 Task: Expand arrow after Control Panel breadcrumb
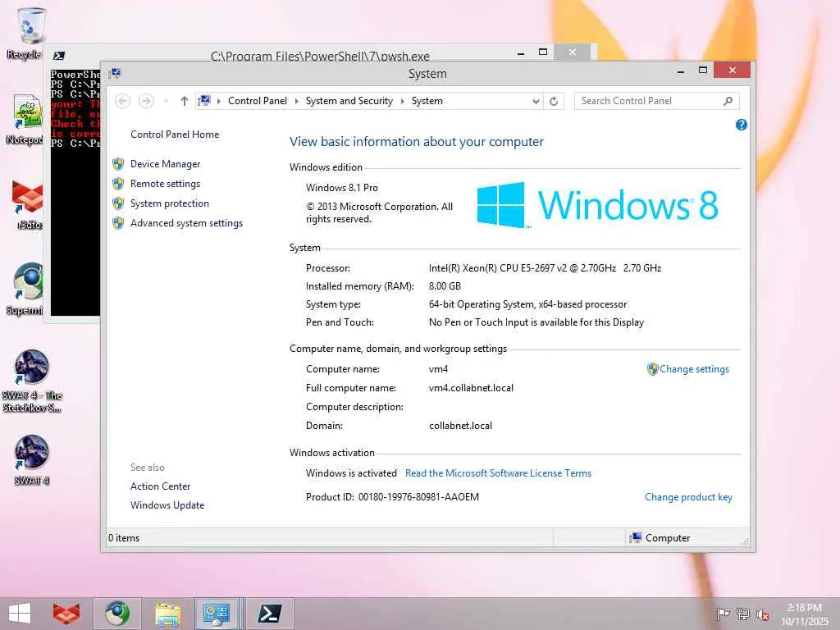point(296,101)
